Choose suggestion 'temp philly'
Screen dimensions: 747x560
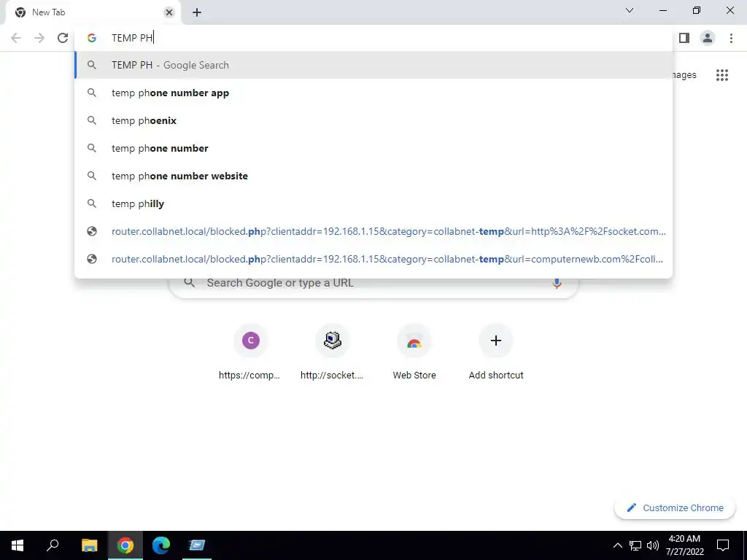click(x=373, y=203)
